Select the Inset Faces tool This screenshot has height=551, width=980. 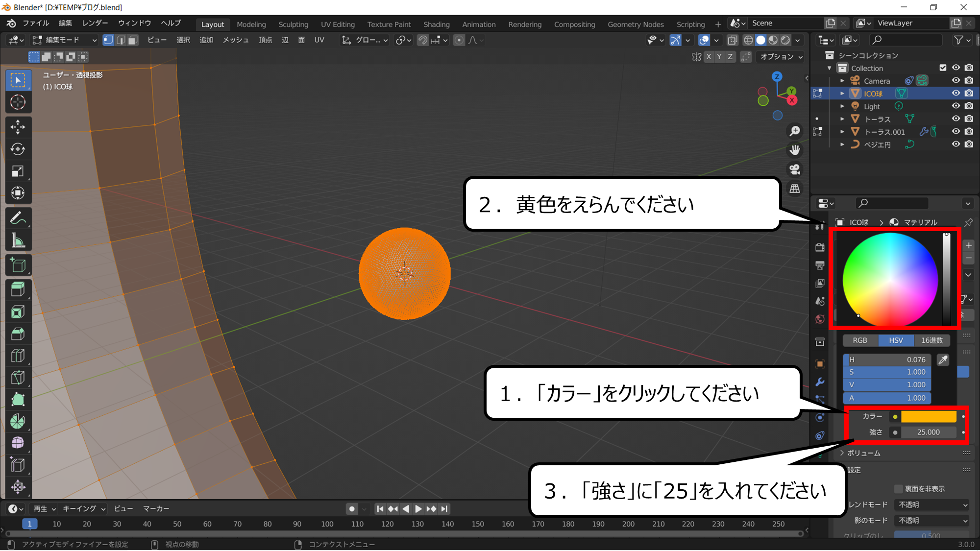[18, 312]
